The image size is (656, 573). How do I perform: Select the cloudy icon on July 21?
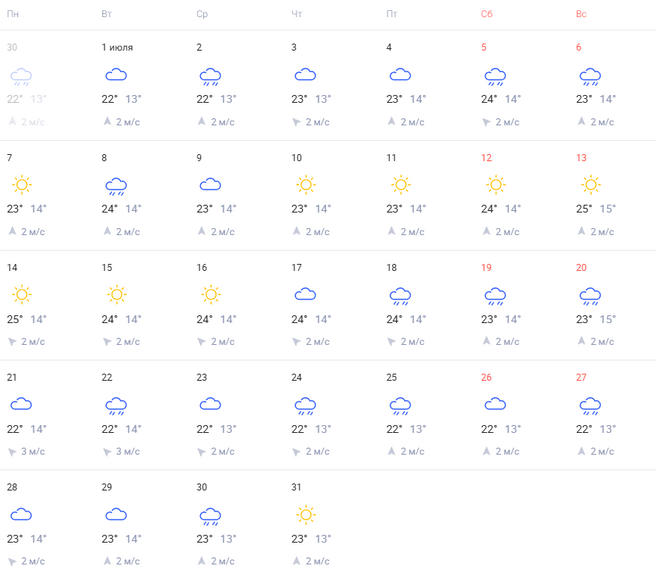coord(20,405)
